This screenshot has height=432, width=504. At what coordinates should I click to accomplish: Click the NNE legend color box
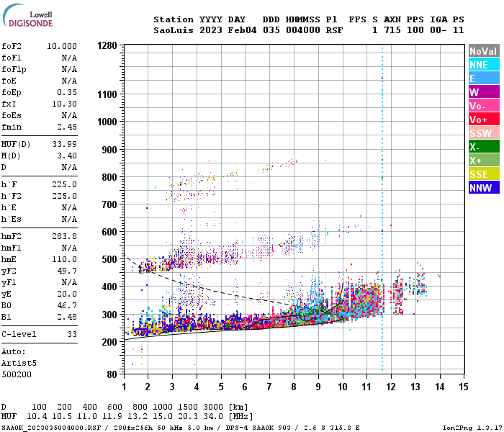point(484,65)
